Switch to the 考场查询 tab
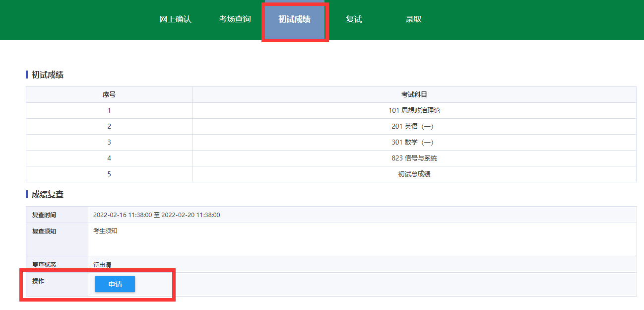This screenshot has height=310, width=644. [x=235, y=19]
